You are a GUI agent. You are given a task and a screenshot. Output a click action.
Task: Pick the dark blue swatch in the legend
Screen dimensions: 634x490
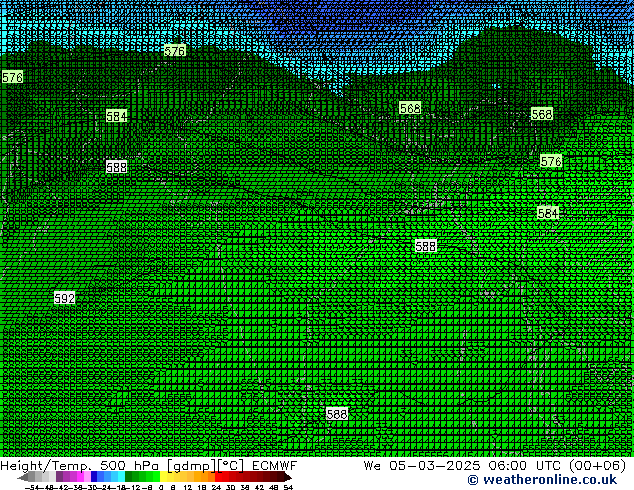point(94,476)
